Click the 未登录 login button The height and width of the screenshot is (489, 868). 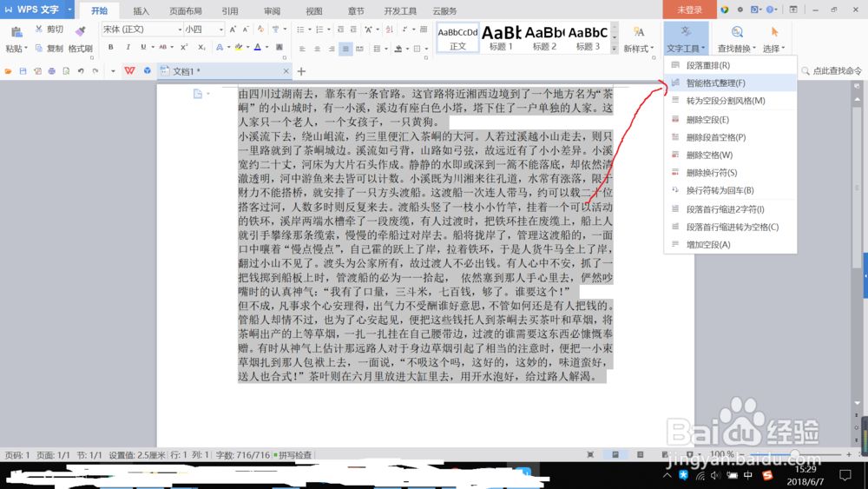coord(689,10)
